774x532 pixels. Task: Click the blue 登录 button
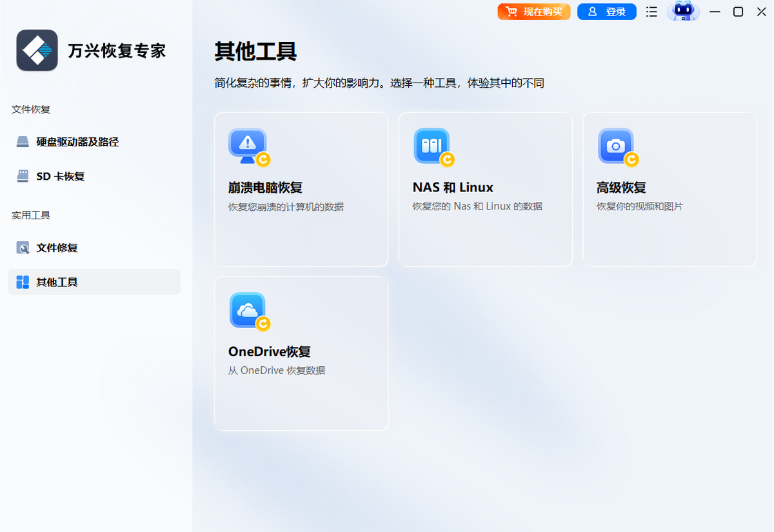point(606,12)
